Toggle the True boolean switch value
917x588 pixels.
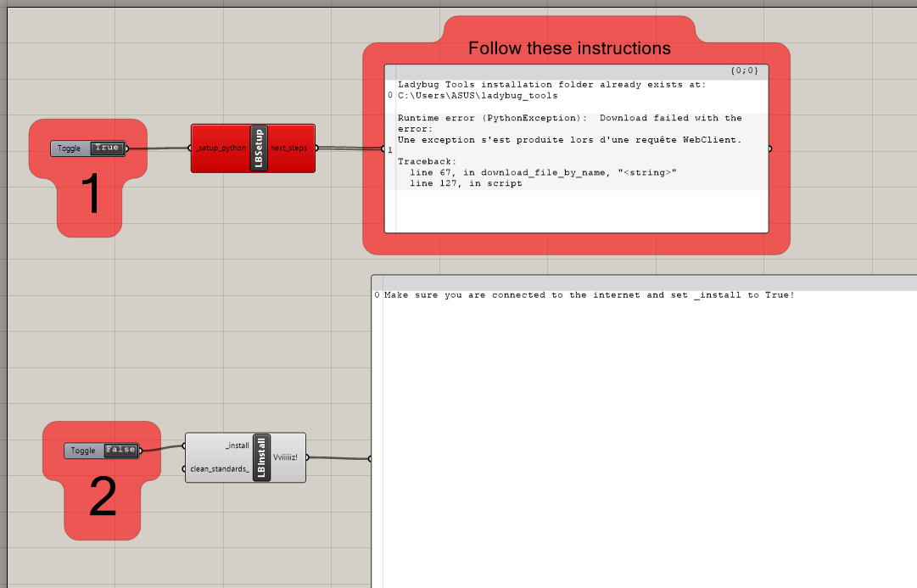tap(107, 148)
